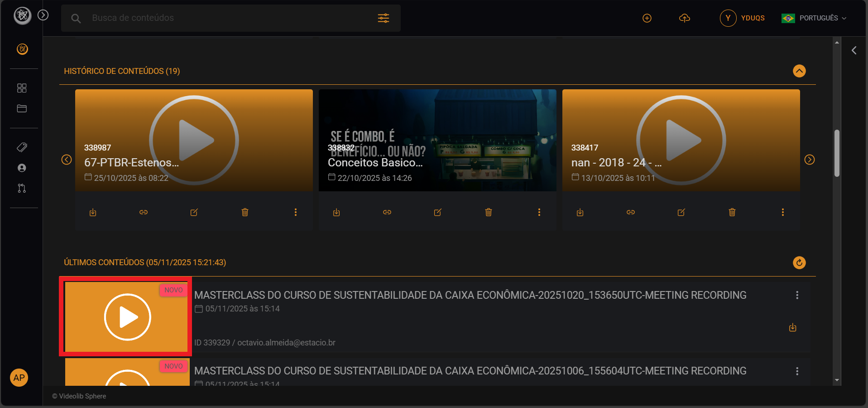
Task: Click the cloud upload icon in top bar
Action: pos(685,18)
